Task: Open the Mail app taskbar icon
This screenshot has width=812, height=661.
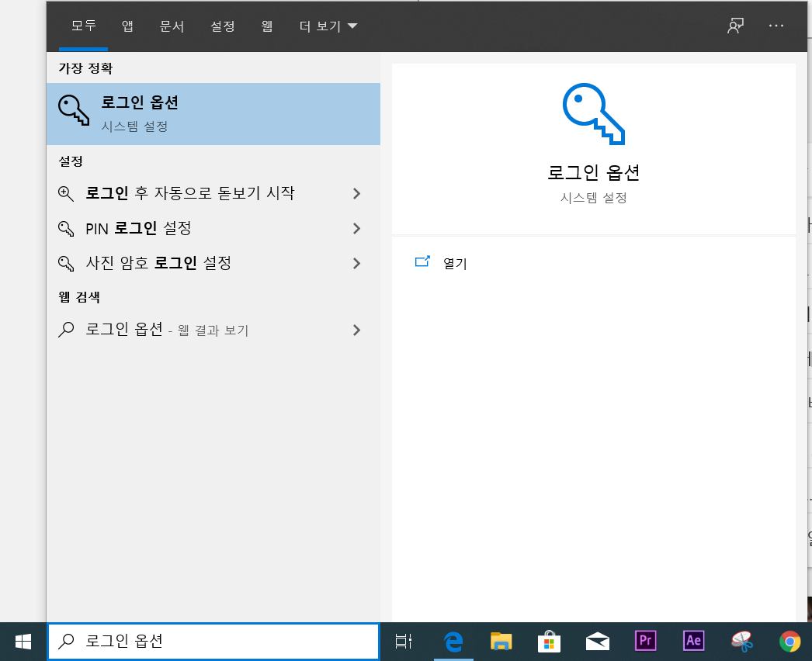Action: [597, 642]
